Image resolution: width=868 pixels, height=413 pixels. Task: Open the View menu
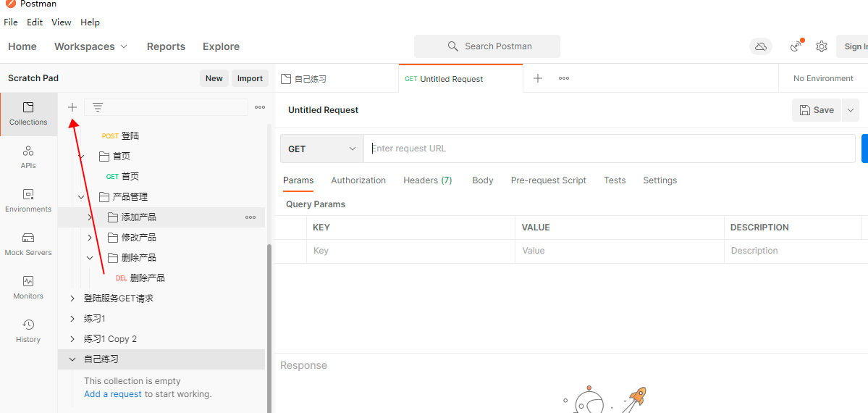pos(62,22)
